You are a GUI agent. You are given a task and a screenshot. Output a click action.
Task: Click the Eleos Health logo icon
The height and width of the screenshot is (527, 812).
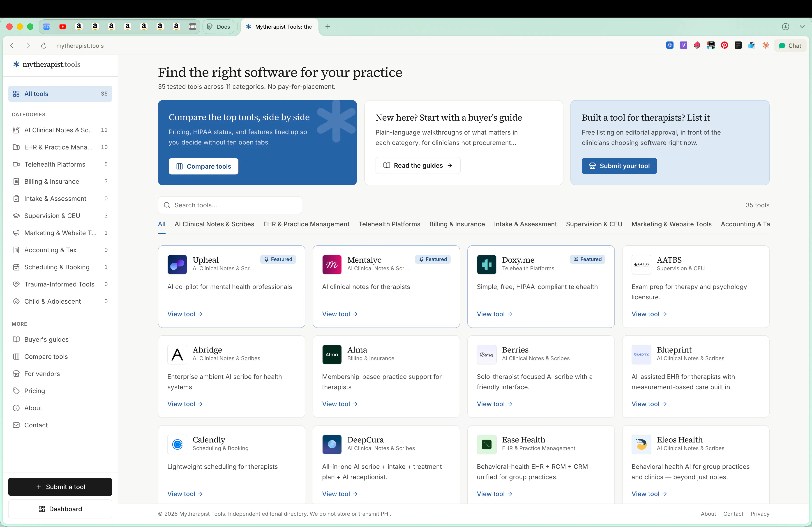tap(641, 445)
